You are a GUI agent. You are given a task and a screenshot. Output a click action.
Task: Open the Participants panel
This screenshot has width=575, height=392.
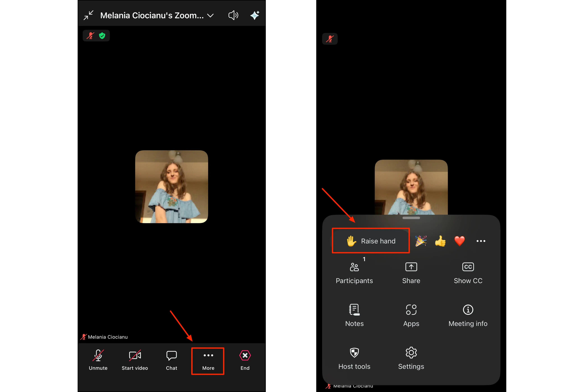tap(354, 272)
